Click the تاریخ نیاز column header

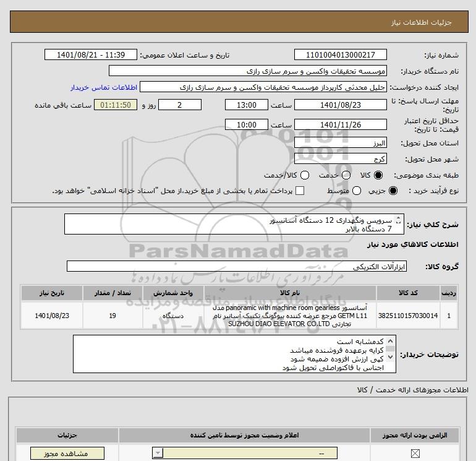[52, 293]
